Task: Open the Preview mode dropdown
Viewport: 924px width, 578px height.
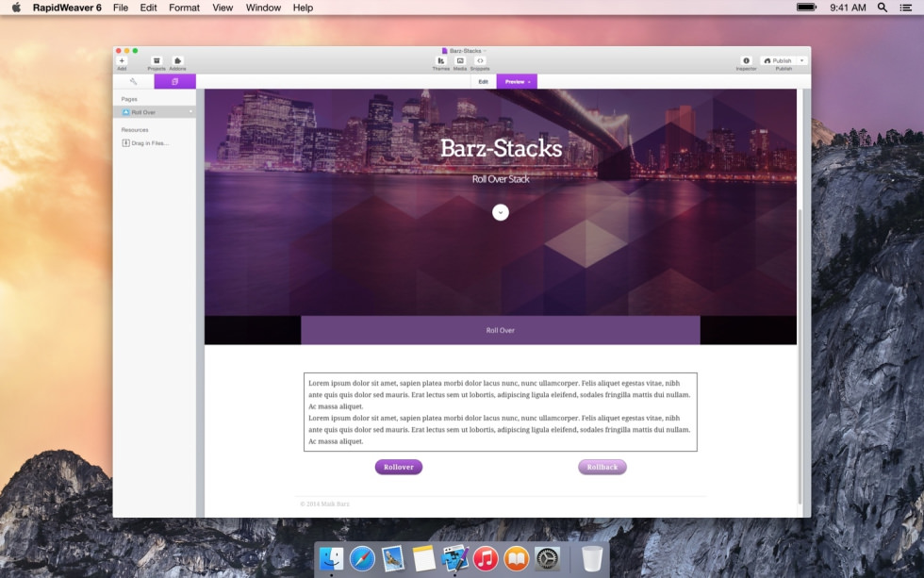Action: pos(517,81)
